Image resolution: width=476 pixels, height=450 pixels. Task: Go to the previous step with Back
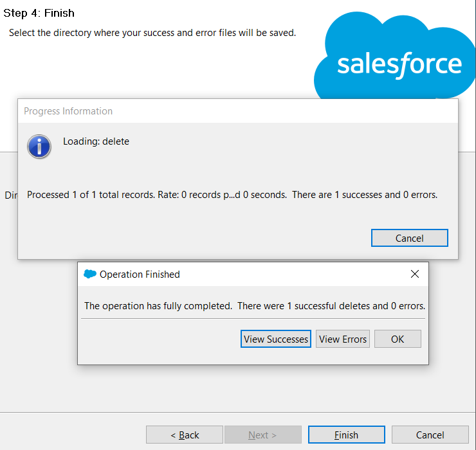[x=185, y=435]
